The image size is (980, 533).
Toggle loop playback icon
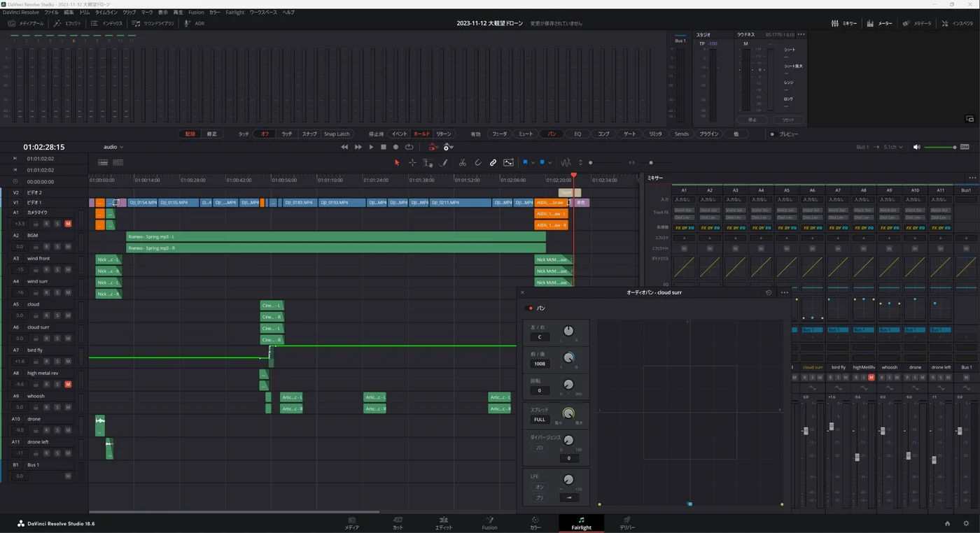[409, 147]
